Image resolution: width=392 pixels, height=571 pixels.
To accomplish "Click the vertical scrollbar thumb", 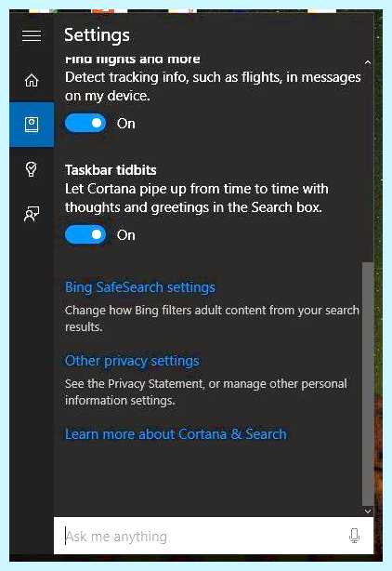I will 368,383.
